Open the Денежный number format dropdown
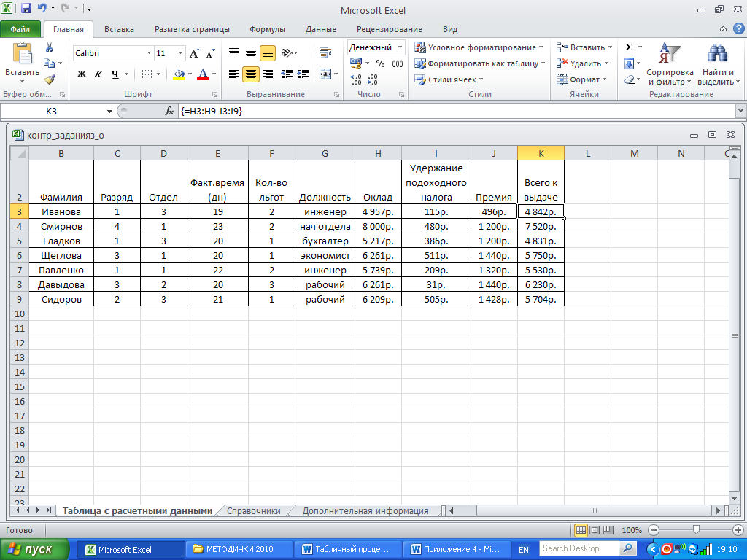The width and height of the screenshot is (747, 560). (x=400, y=47)
